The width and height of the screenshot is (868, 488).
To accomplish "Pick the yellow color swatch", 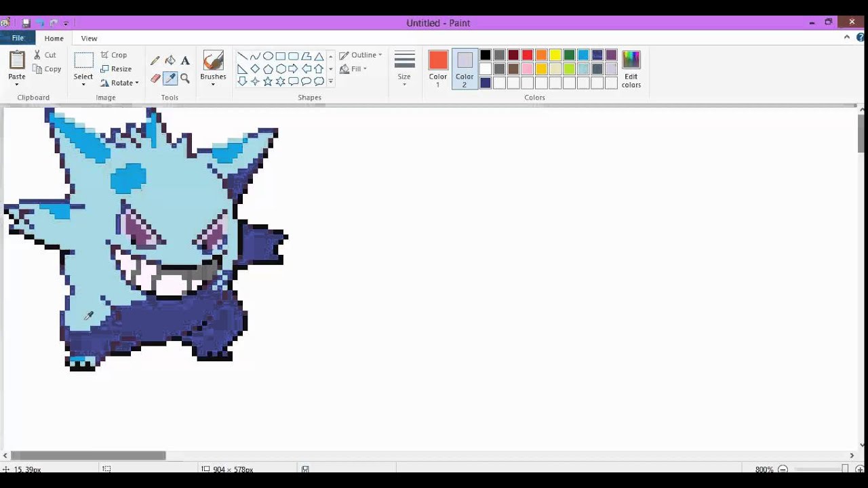I will 555,55.
